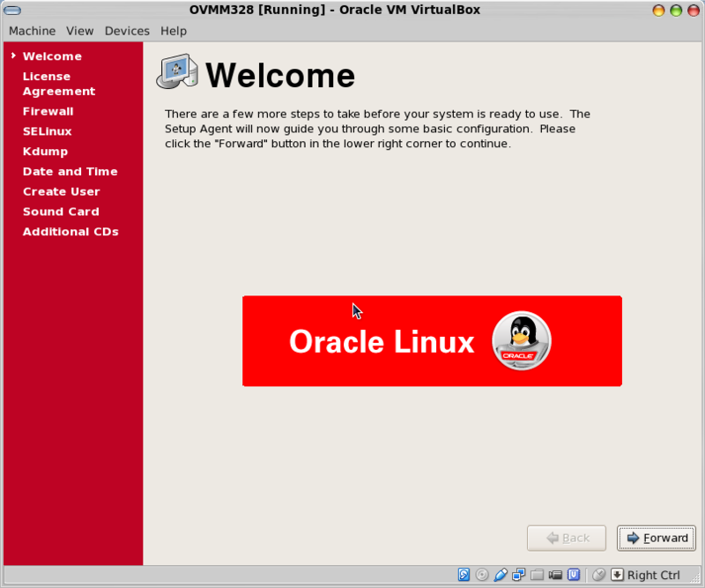Select Sound Card in sidebar
The image size is (705, 588).
61,212
